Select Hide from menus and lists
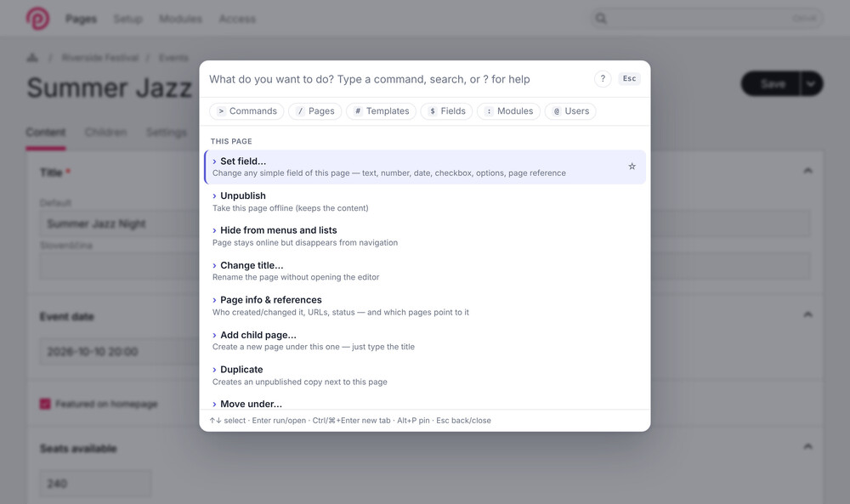The width and height of the screenshot is (850, 504). coord(425,236)
